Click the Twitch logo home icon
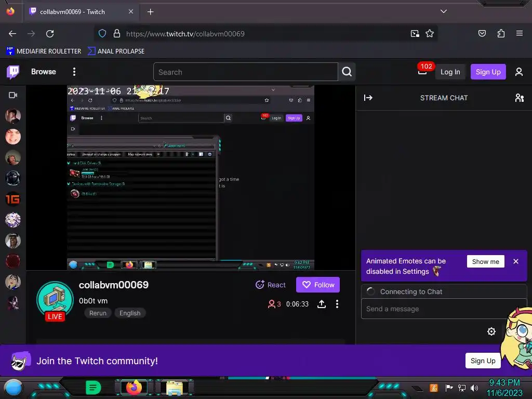The width and height of the screenshot is (532, 399). click(x=13, y=72)
